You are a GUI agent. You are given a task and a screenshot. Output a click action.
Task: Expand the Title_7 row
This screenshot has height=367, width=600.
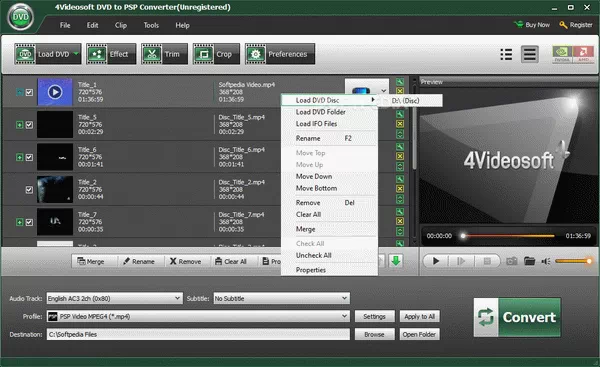tap(20, 222)
